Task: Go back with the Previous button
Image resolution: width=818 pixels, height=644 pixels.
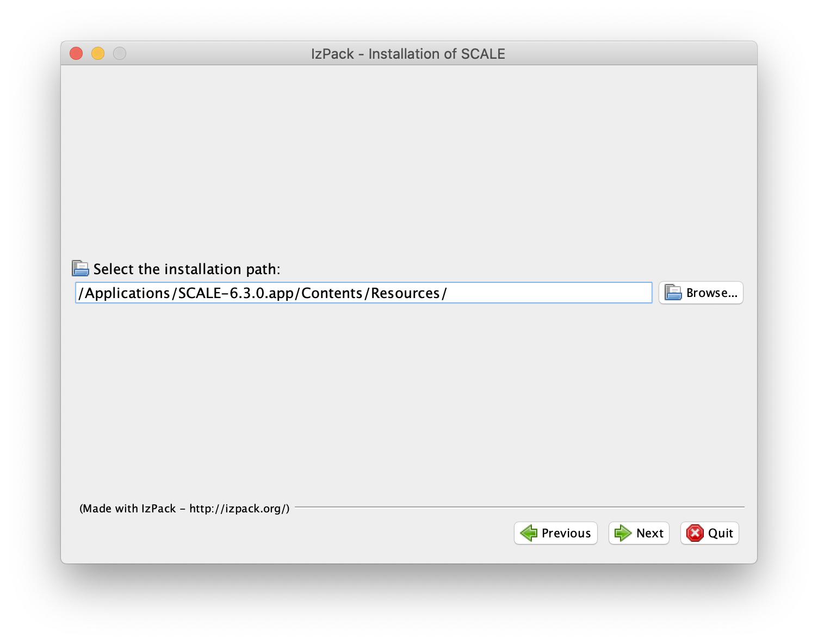Action: (555, 533)
